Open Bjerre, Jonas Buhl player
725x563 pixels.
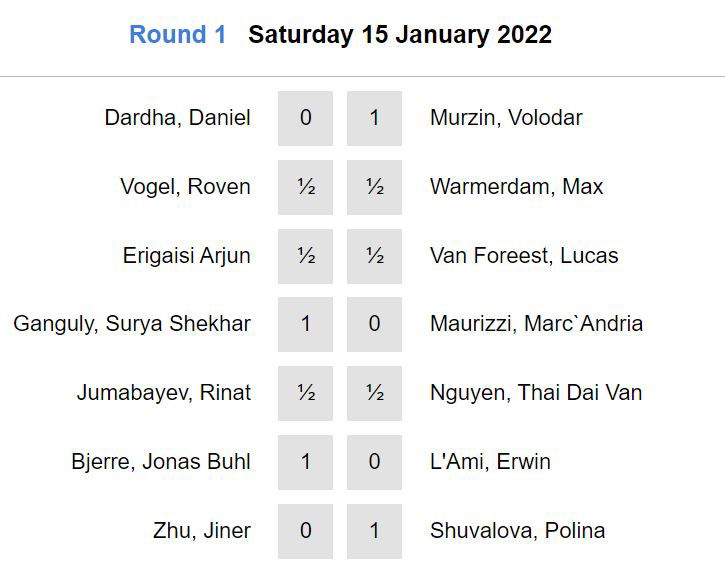[x=161, y=462]
